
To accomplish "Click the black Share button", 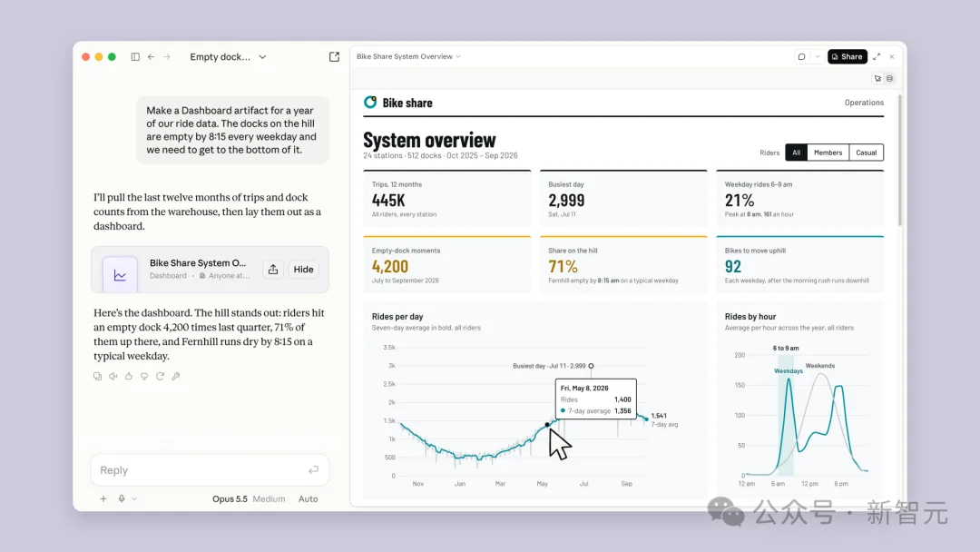I will pyautogui.click(x=847, y=57).
